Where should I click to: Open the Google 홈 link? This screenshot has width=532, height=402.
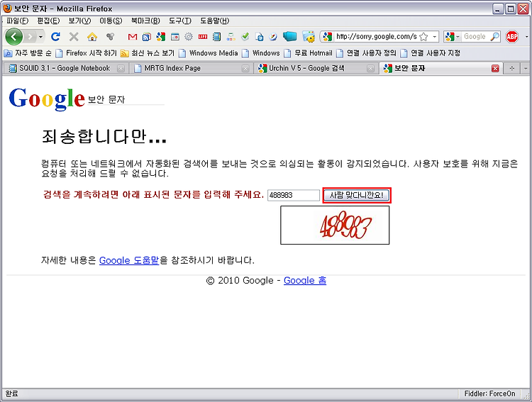point(305,280)
